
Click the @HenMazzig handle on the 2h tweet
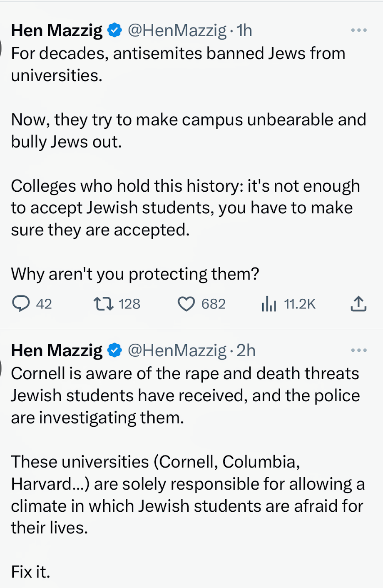coord(177,350)
